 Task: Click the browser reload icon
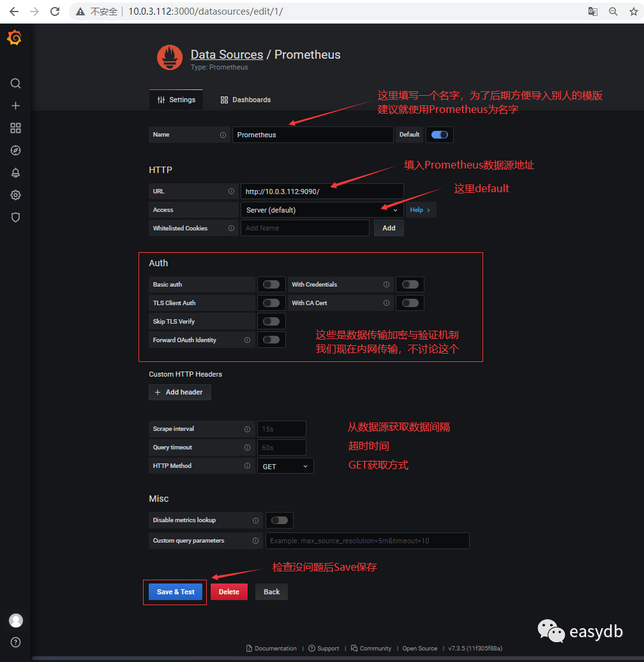pos(55,11)
